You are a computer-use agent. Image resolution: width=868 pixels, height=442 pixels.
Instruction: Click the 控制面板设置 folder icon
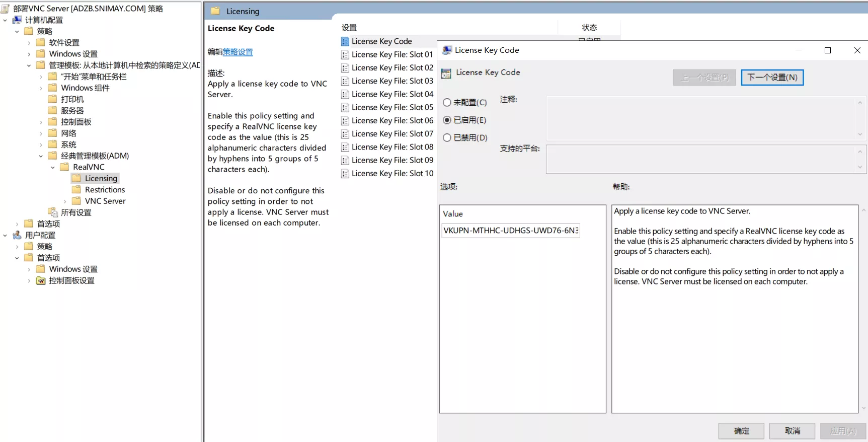41,280
